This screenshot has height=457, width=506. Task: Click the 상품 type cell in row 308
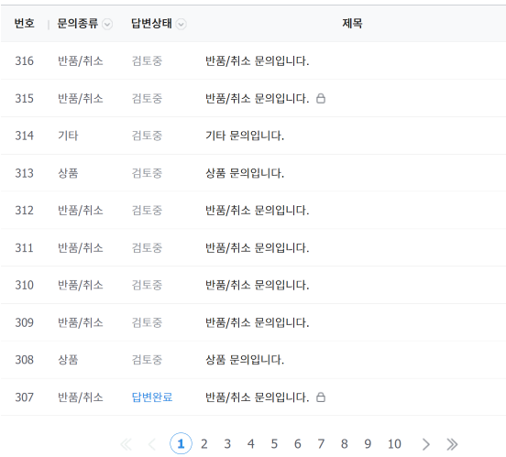pos(68,360)
